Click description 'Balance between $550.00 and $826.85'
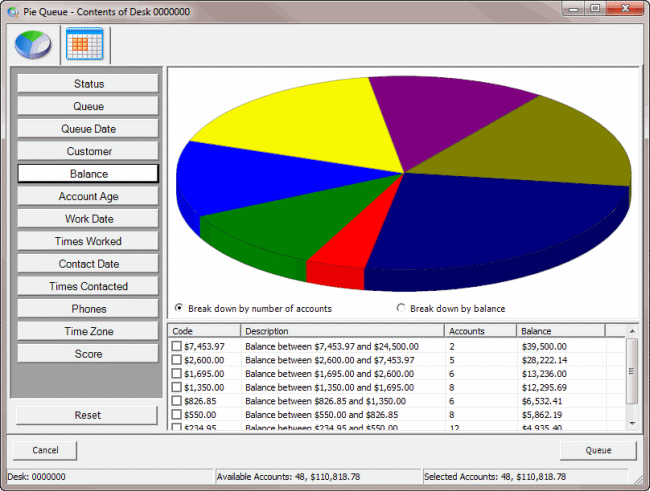Viewport: 650px width, 491px height. (322, 415)
